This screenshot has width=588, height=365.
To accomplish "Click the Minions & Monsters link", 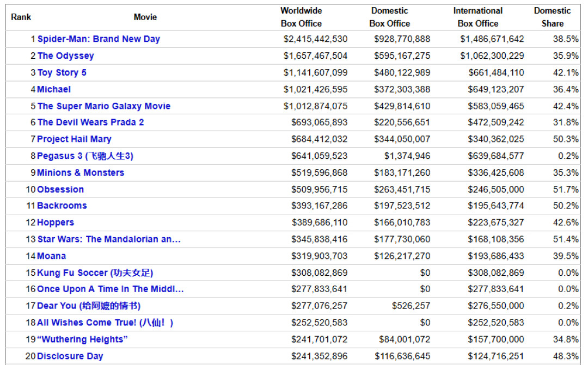I will click(80, 173).
